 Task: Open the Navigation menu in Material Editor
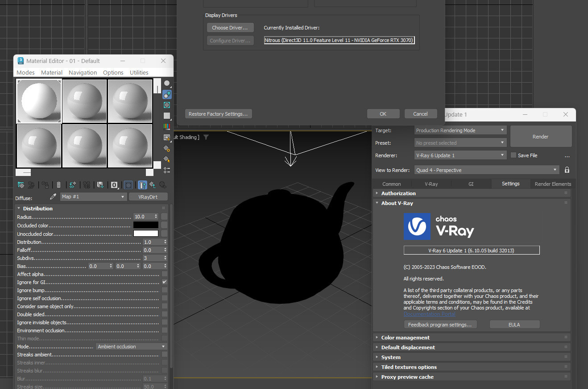[x=83, y=72]
